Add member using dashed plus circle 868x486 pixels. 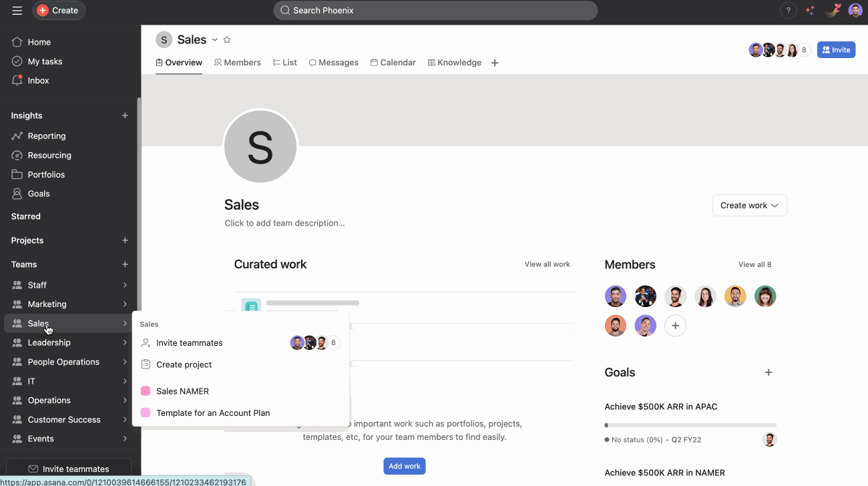[x=675, y=326]
